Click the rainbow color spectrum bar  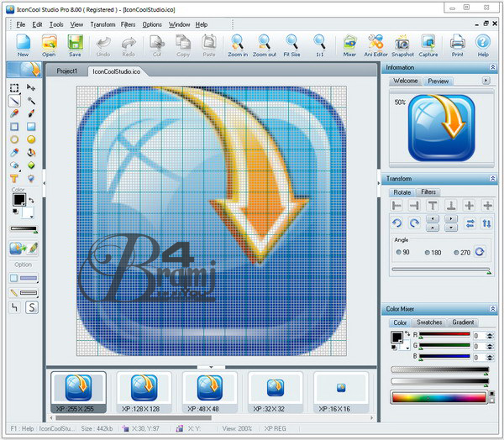pos(439,397)
